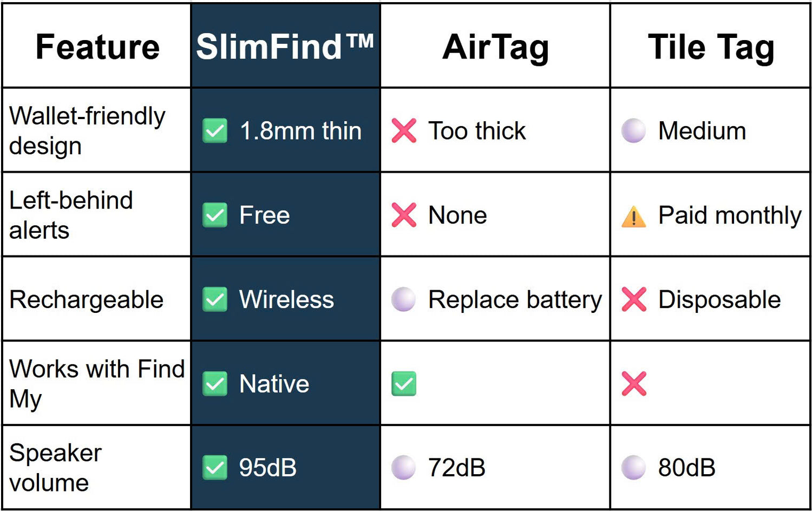Click the Rechargeable row label
Image resolution: width=812 pixels, height=511 pixels.
pos(87,299)
